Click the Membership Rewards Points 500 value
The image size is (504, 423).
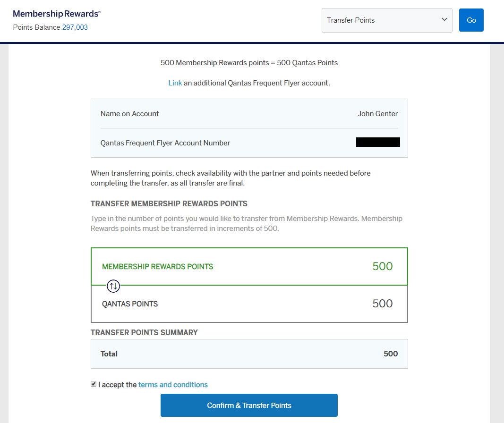382,266
